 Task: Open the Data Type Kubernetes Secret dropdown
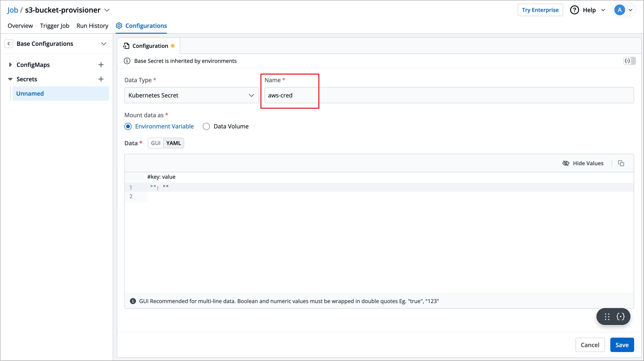[192, 95]
